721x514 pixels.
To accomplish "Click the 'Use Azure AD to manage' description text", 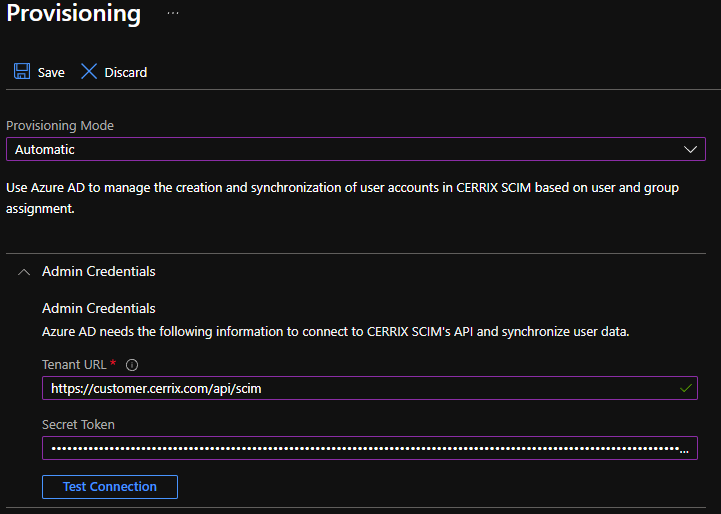I will coord(342,198).
